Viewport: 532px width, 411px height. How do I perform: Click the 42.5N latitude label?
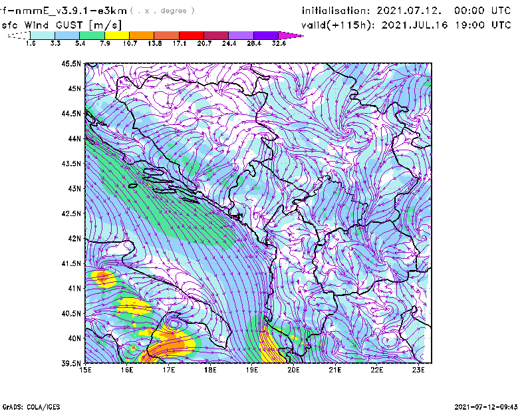coord(71,213)
